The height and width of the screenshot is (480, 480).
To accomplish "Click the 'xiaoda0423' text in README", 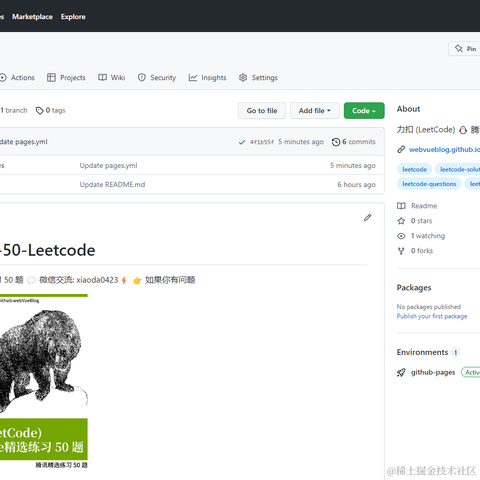I will (97, 280).
